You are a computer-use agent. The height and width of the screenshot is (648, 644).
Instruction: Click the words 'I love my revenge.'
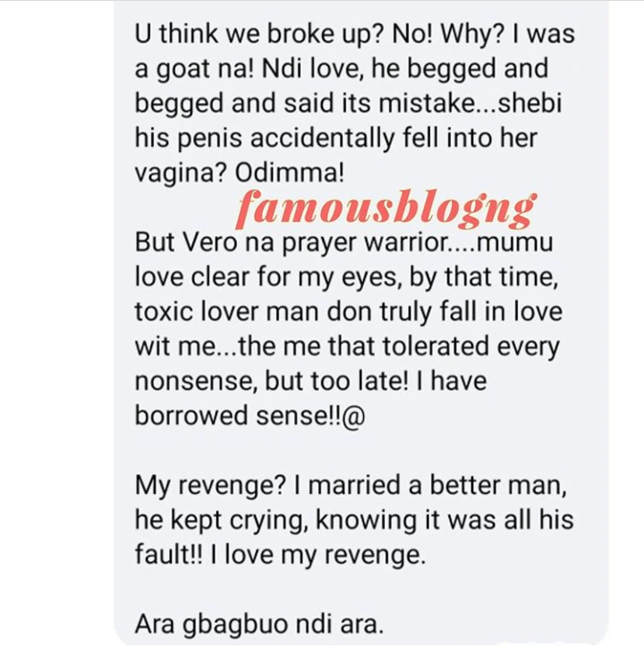(x=318, y=554)
